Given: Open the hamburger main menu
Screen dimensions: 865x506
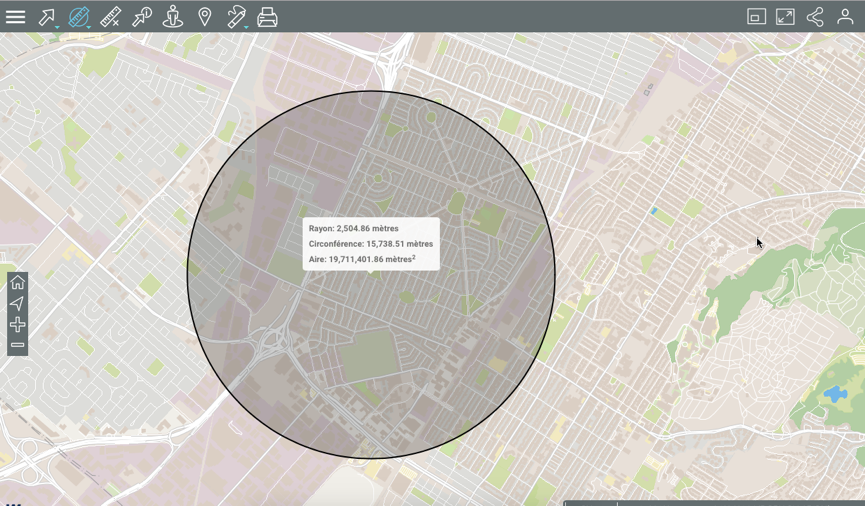Looking at the screenshot, I should tap(16, 17).
